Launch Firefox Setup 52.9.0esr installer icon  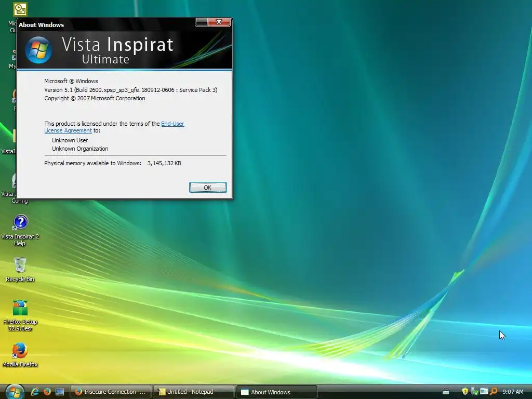point(20,315)
